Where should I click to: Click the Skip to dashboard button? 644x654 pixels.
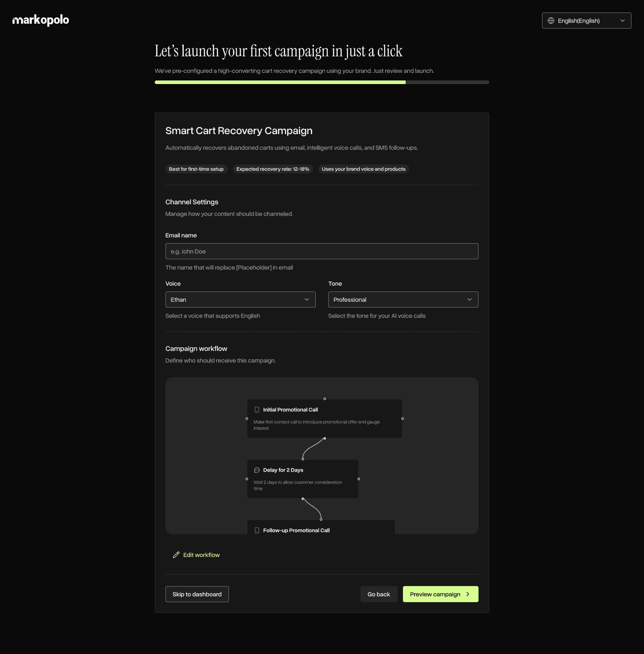pyautogui.click(x=197, y=594)
